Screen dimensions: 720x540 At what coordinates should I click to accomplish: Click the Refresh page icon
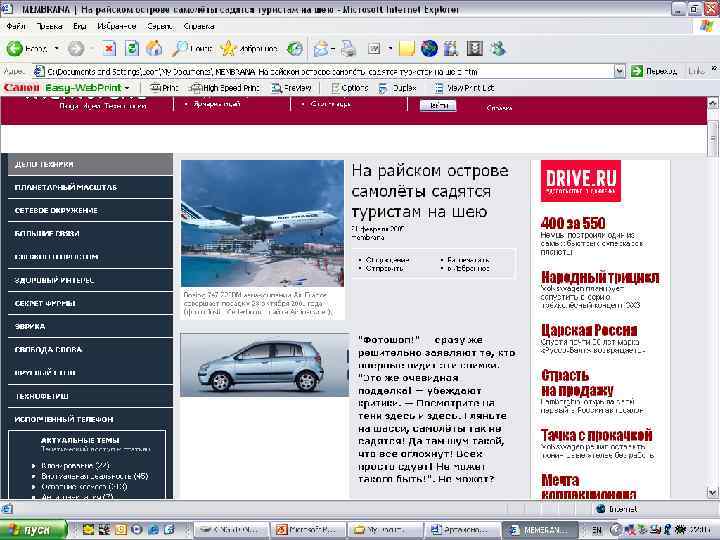(x=131, y=48)
